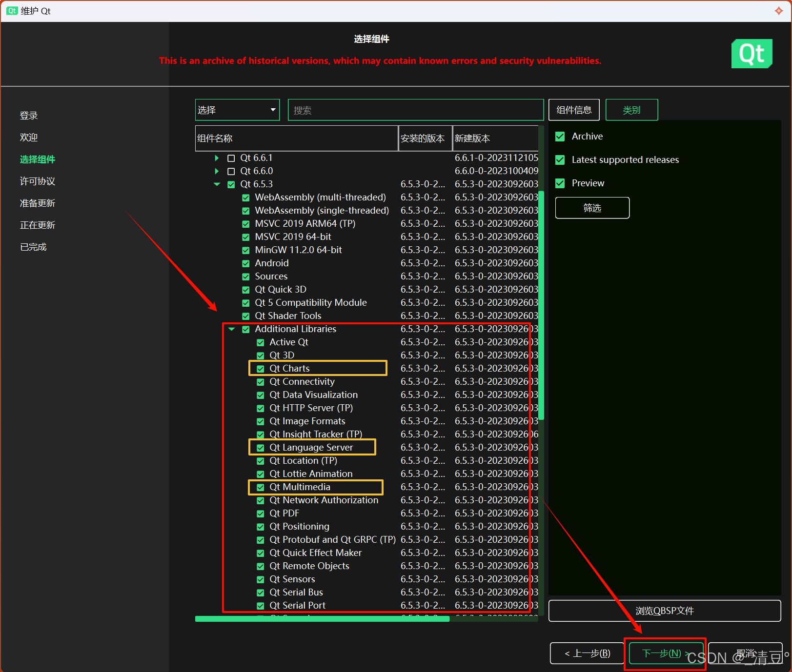The image size is (792, 672).
Task: Toggle the Preview category checkbox
Action: tap(560, 183)
